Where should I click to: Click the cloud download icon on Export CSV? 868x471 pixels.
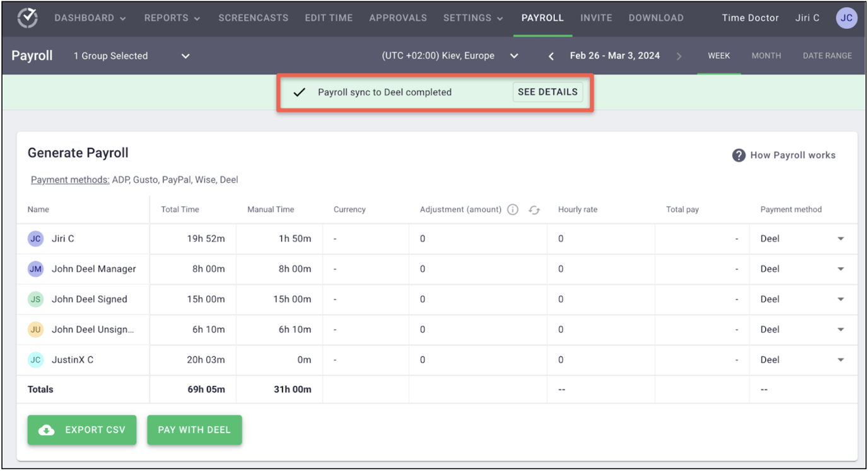point(46,430)
